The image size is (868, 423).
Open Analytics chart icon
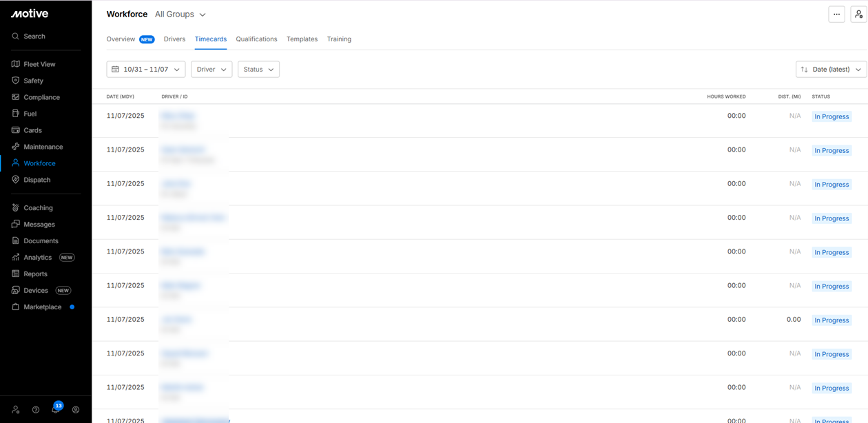point(15,258)
